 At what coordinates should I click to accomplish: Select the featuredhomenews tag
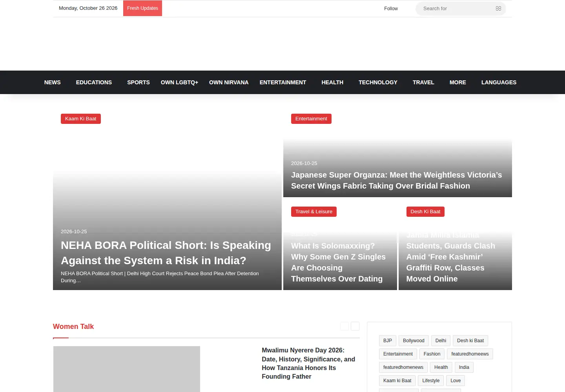click(x=403, y=367)
